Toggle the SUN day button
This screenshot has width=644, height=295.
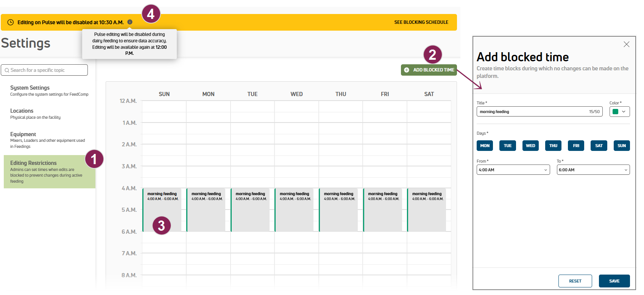point(621,146)
